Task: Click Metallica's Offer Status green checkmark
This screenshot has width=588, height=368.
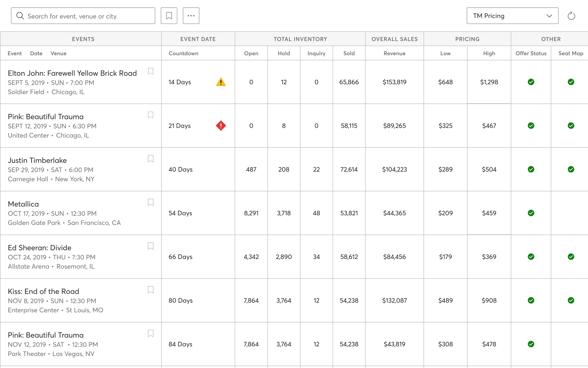Action: tap(531, 213)
